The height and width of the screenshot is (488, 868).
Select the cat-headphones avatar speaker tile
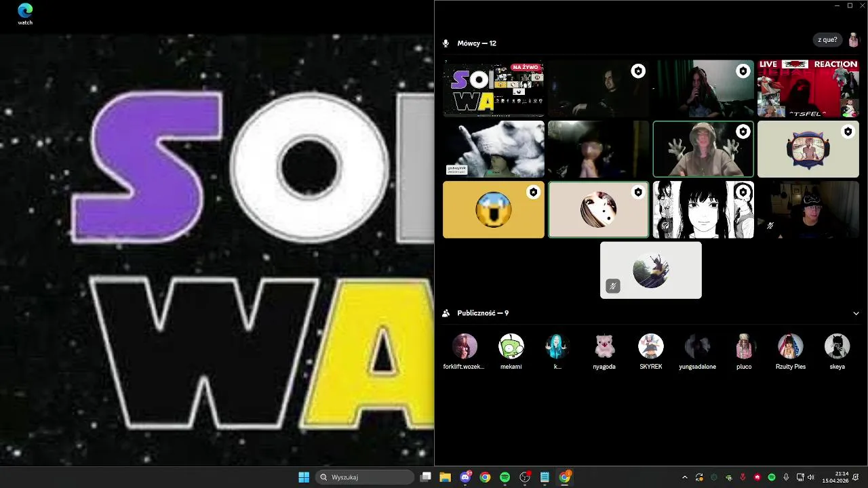tap(808, 149)
